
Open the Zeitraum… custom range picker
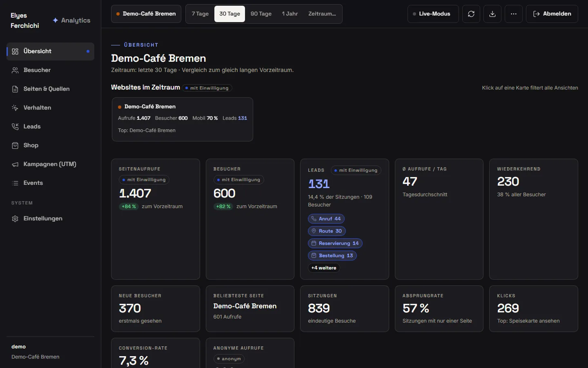click(x=322, y=14)
